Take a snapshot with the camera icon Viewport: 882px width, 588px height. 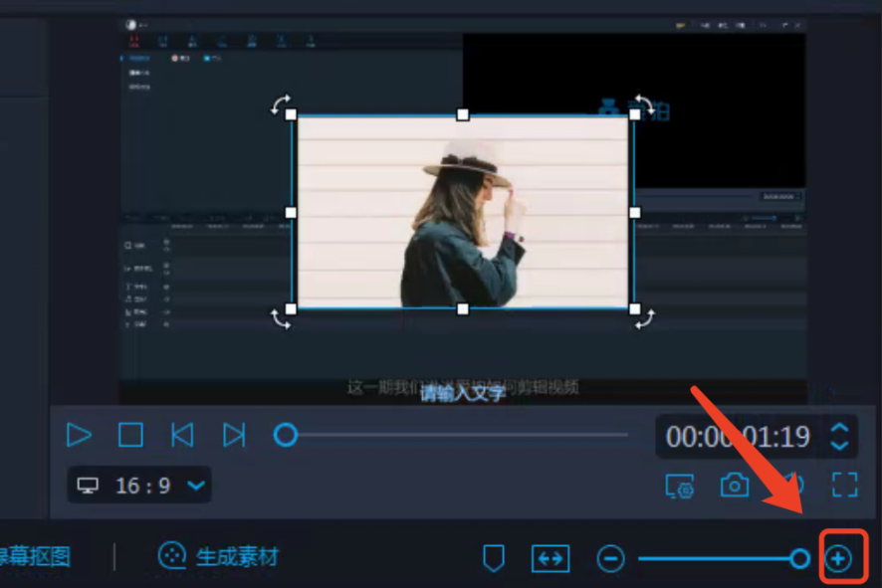735,486
